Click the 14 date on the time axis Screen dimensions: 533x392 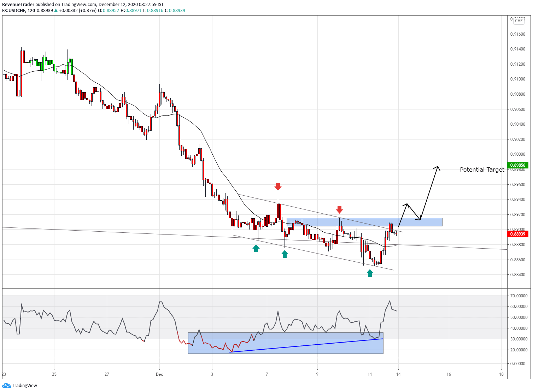click(x=398, y=374)
